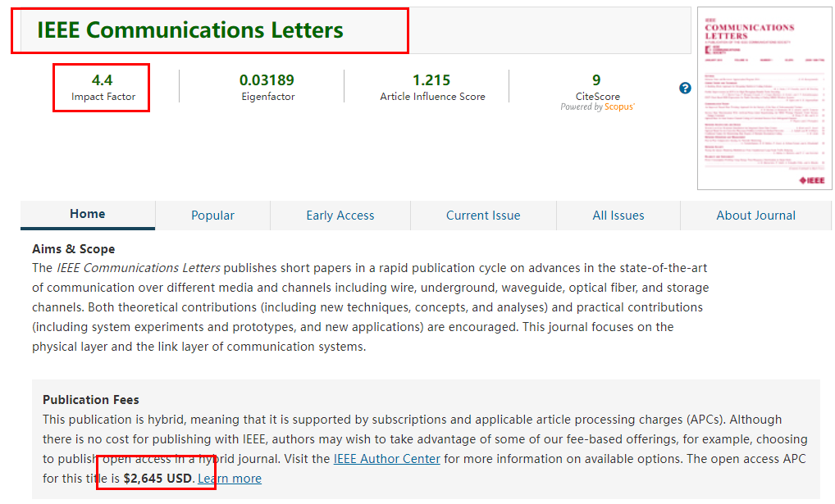The image size is (835, 504).
Task: Select the CiteScore value 9
Action: tap(596, 80)
